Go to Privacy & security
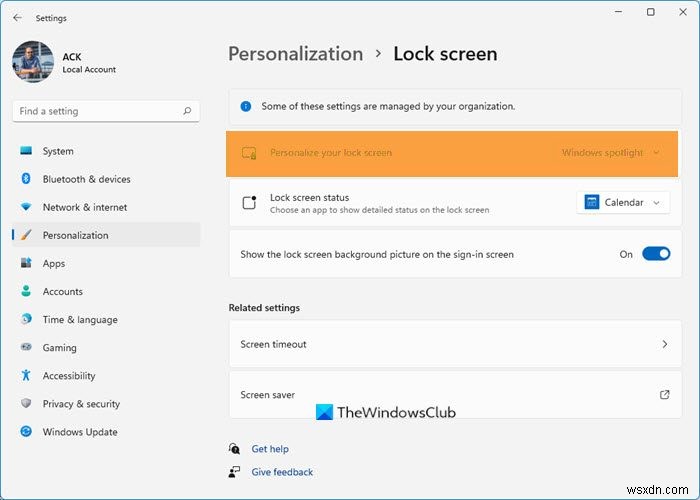Viewport: 700px width, 500px height. [x=106, y=404]
